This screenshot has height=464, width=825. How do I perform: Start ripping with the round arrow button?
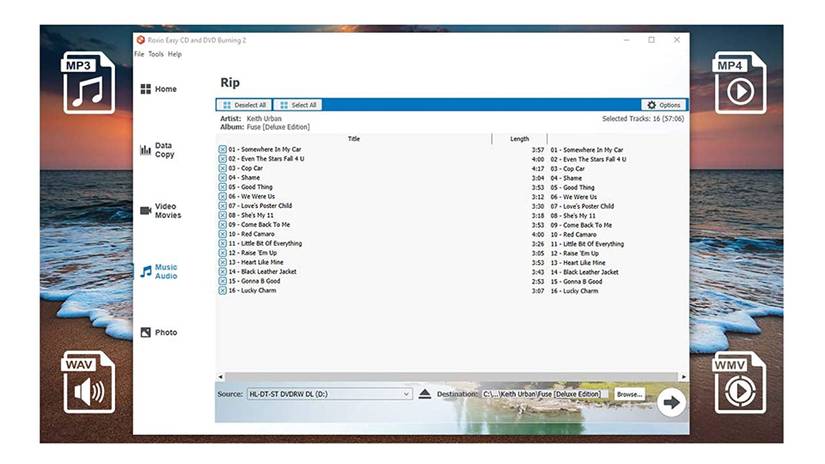pyautogui.click(x=670, y=401)
